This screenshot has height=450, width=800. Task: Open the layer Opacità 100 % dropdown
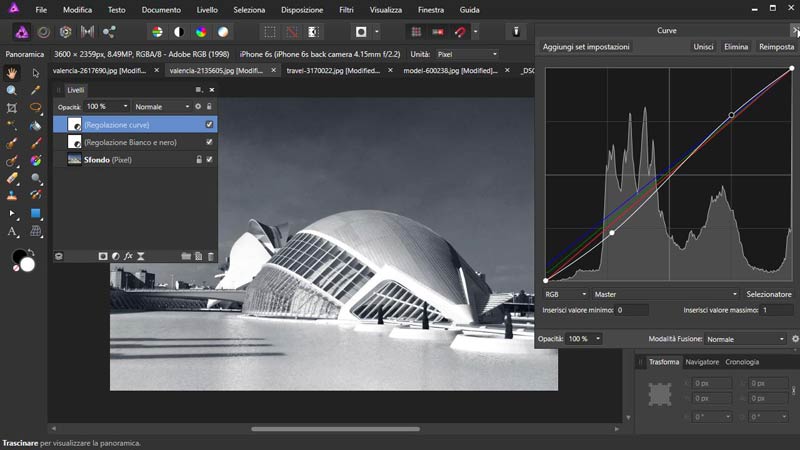107,106
